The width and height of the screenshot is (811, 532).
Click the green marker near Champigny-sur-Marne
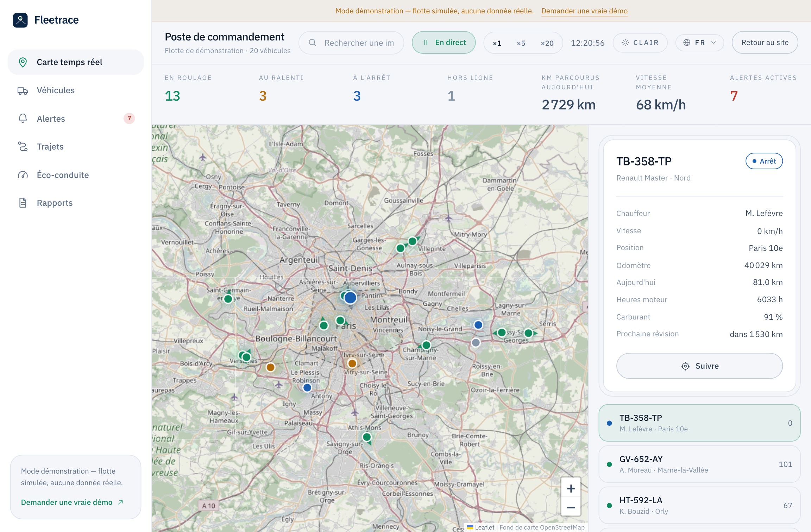[426, 345]
